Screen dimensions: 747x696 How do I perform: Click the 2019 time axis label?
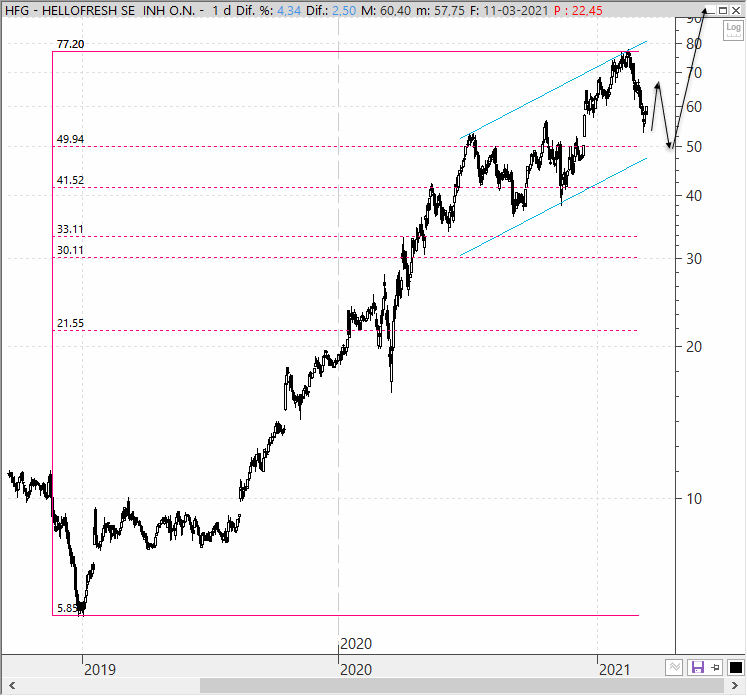click(100, 670)
